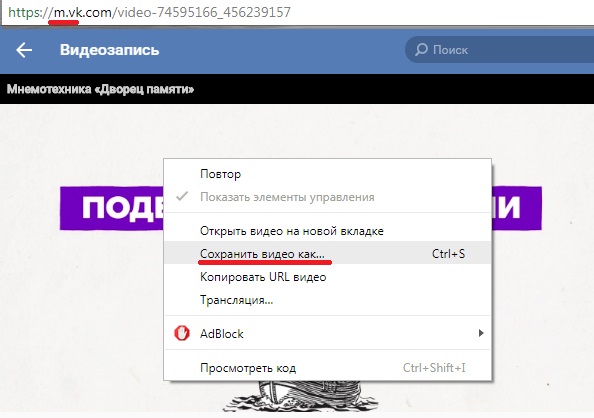The image size is (594, 418).
Task: Click the m.vk.com domain in URL
Action: [x=83, y=12]
